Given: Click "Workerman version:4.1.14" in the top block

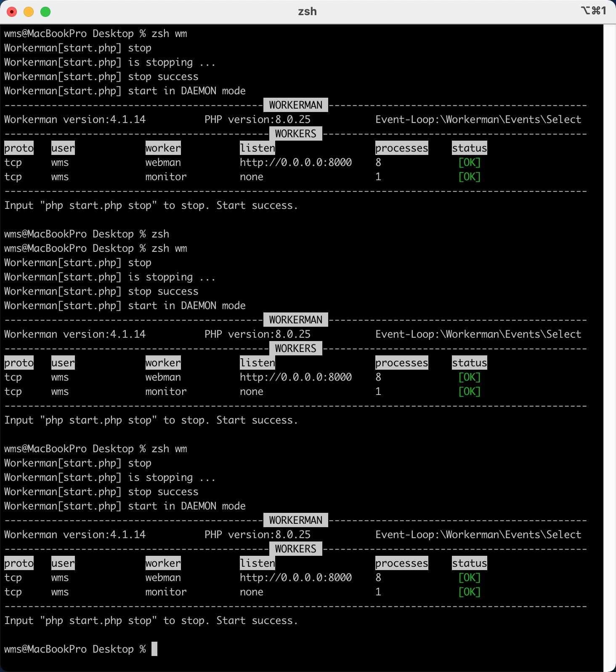Looking at the screenshot, I should coord(75,120).
